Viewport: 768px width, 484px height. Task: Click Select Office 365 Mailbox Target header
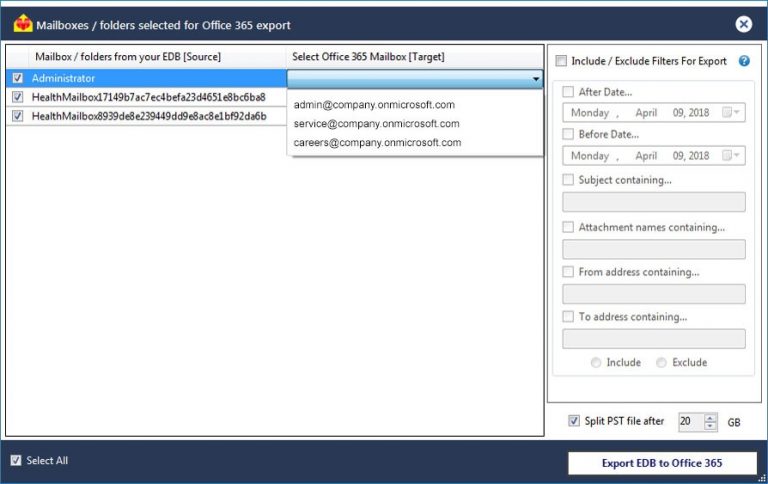pos(368,57)
